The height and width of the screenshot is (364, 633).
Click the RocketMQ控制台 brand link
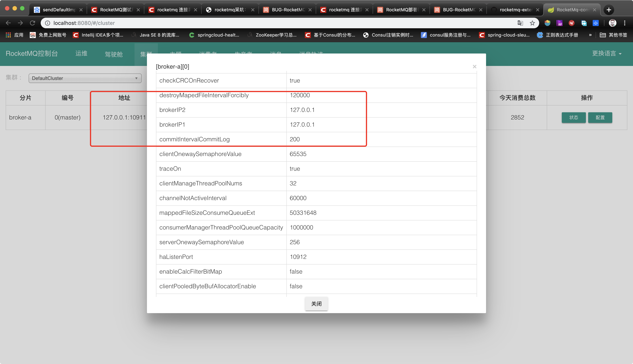tap(32, 54)
